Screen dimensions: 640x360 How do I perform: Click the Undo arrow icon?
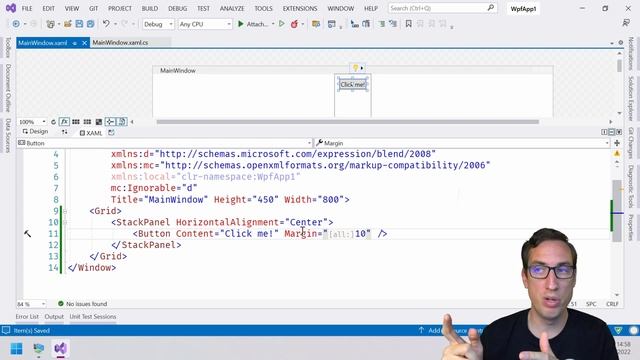(106, 24)
